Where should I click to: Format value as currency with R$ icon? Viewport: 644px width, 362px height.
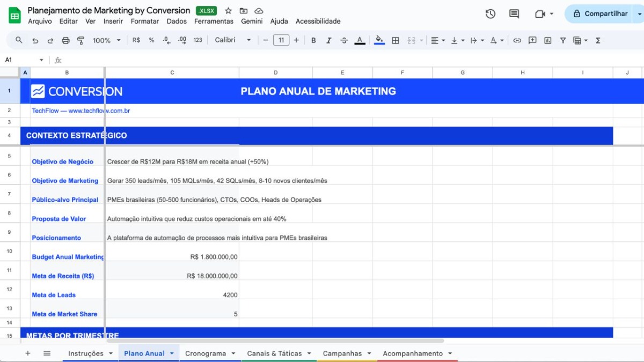pos(137,40)
